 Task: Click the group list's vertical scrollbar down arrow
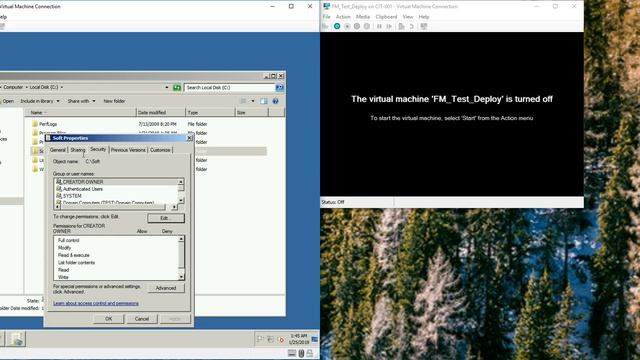click(x=181, y=200)
